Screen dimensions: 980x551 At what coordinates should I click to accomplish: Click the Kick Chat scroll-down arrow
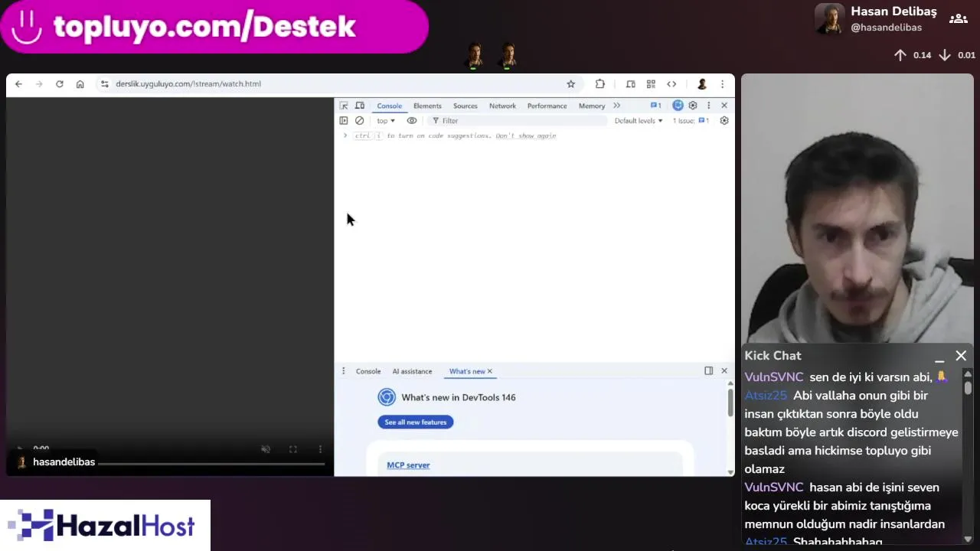968,539
